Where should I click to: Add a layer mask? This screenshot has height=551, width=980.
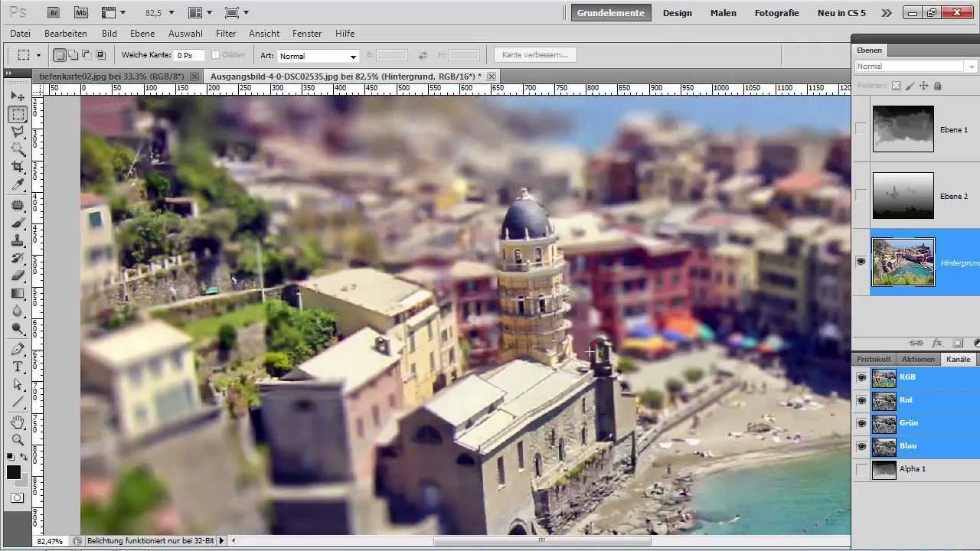tap(958, 343)
